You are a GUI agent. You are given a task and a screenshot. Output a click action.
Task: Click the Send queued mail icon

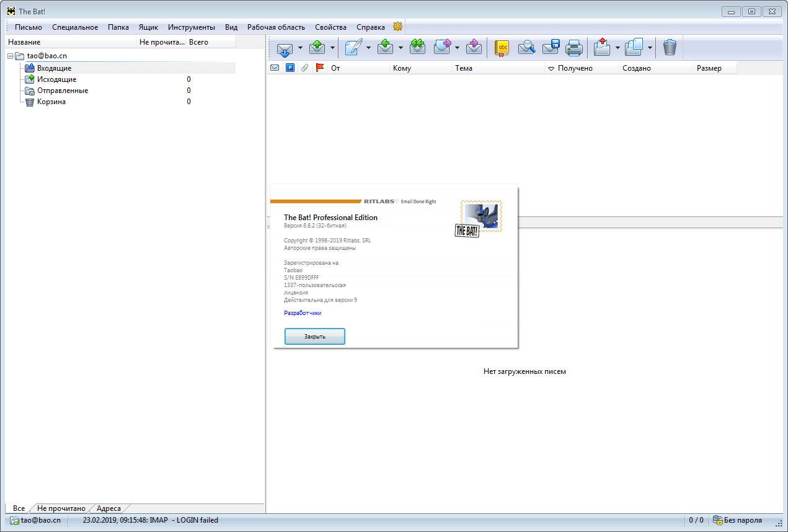click(317, 48)
